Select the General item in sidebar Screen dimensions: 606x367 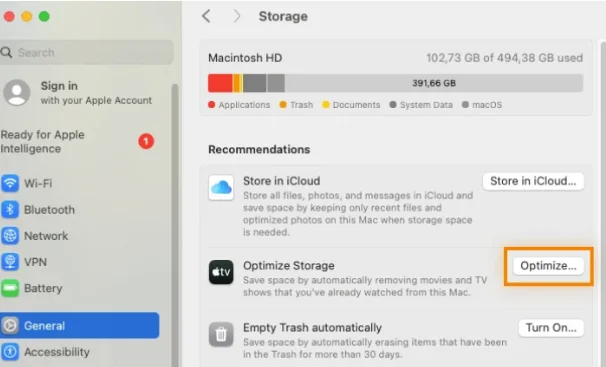(79, 326)
